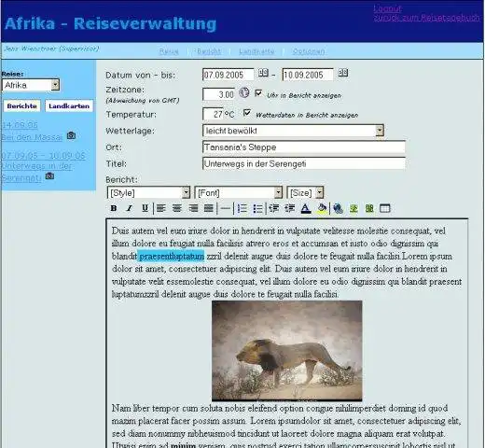The height and width of the screenshot is (448, 485).
Task: Click the user name 'Jens Wienstroer (Supervisor)'
Action: 51,49
